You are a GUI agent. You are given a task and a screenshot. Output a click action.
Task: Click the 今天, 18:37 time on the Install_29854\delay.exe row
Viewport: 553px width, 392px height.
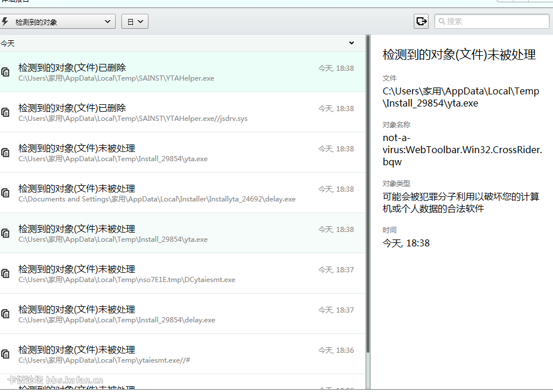pyautogui.click(x=336, y=310)
